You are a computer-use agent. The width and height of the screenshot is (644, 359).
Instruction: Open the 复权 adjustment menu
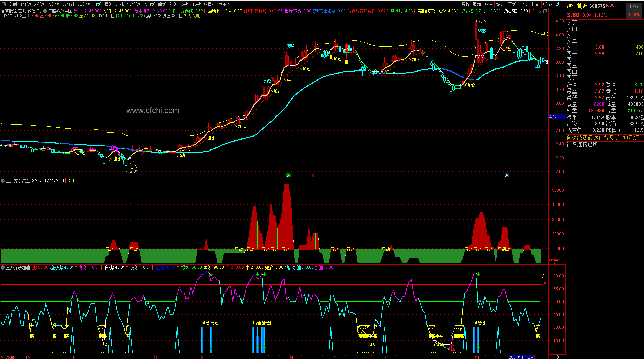pyautogui.click(x=466, y=4)
